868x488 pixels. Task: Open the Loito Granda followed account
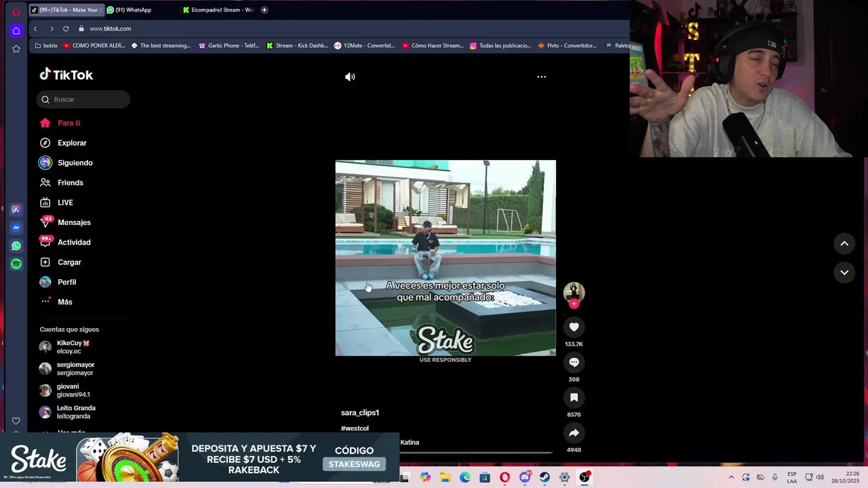pos(69,412)
